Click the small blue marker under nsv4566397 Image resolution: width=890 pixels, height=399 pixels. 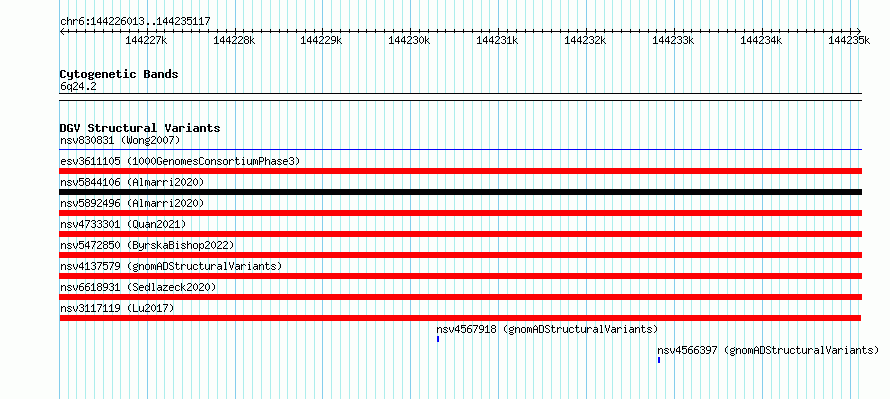coord(659,360)
